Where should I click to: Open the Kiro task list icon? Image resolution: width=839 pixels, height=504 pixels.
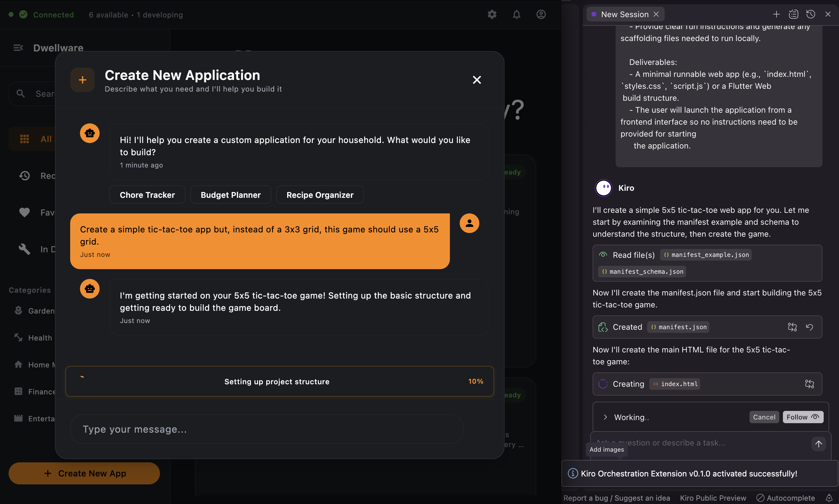[x=793, y=14]
